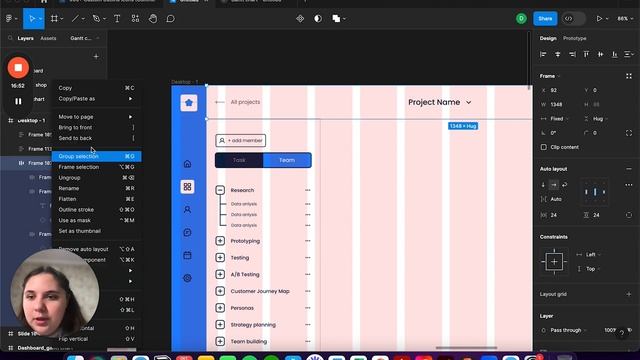Choose Send to back
Image resolution: width=640 pixels, height=360 pixels.
tap(96, 138)
